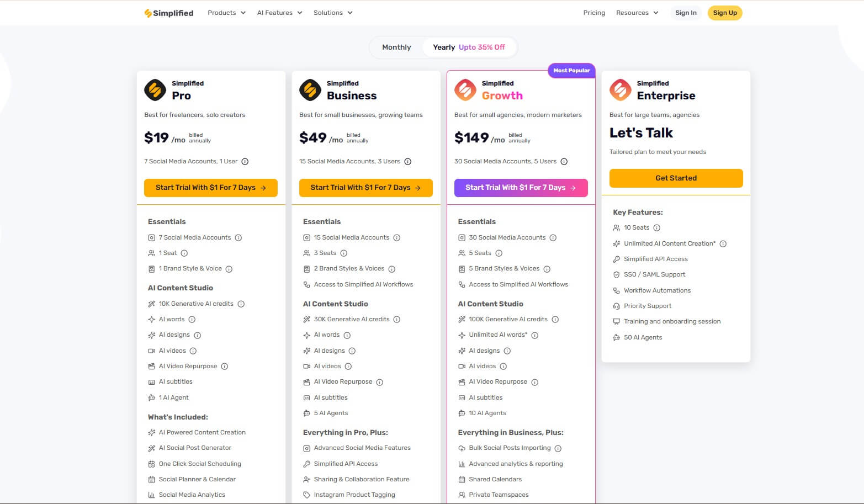Screen dimensions: 864x504
Task: Open the AI Features dropdown
Action: 279,13
